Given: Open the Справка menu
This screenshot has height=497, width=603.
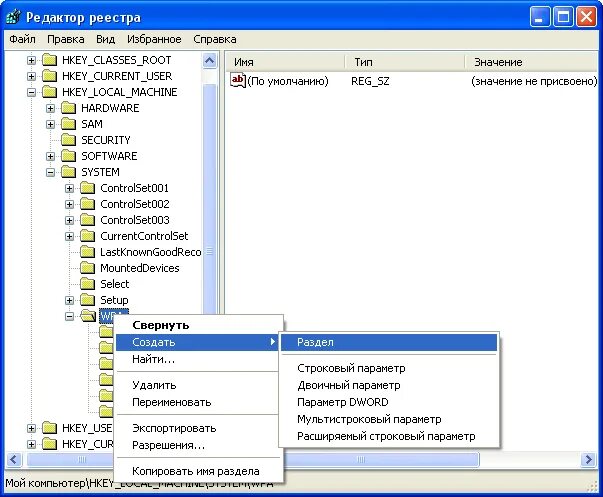Looking at the screenshot, I should [x=215, y=39].
